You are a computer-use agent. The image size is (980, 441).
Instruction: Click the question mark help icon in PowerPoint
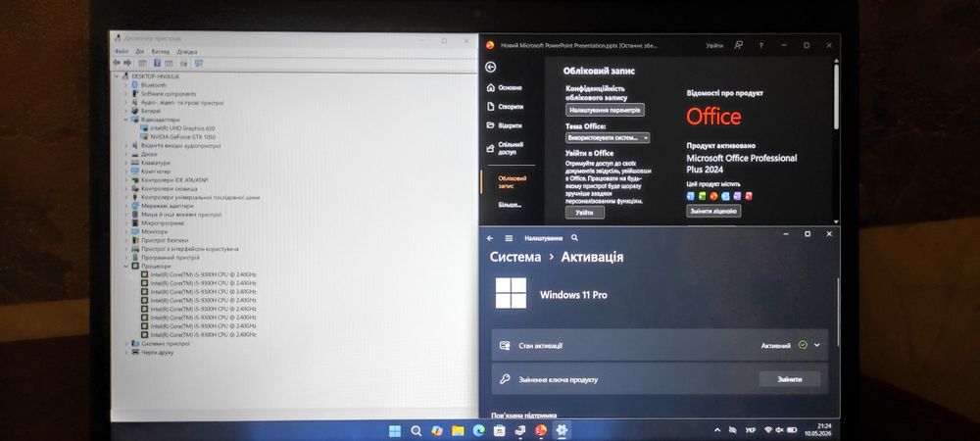pos(760,46)
